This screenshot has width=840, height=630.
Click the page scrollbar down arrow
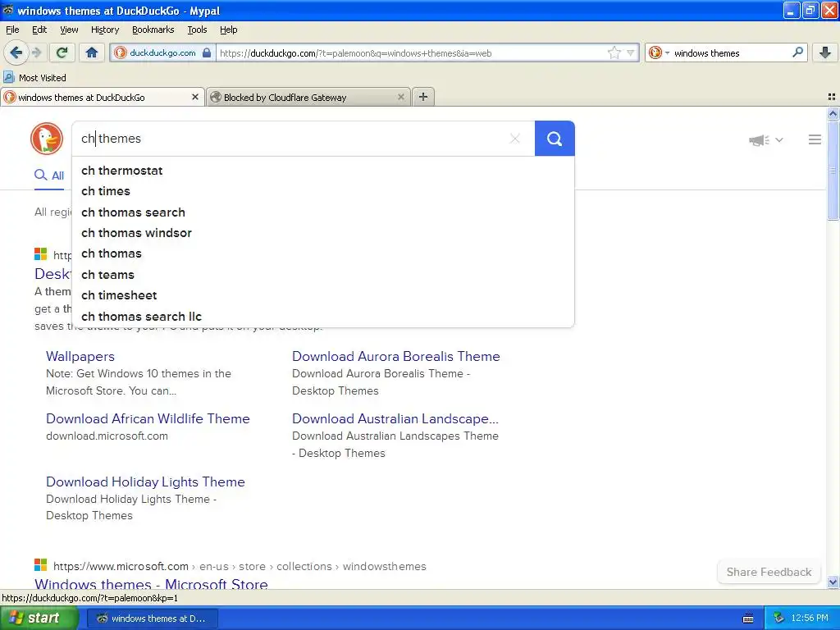coord(833,582)
